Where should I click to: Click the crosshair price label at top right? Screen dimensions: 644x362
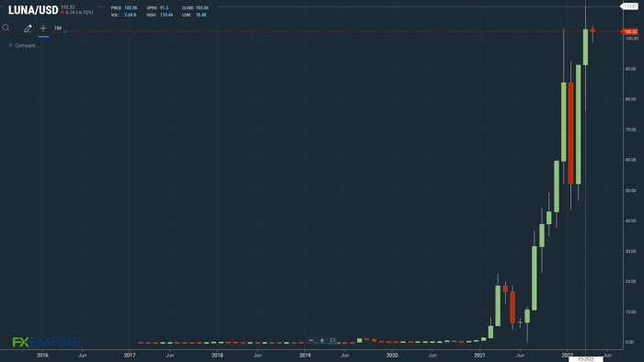pos(629,6)
